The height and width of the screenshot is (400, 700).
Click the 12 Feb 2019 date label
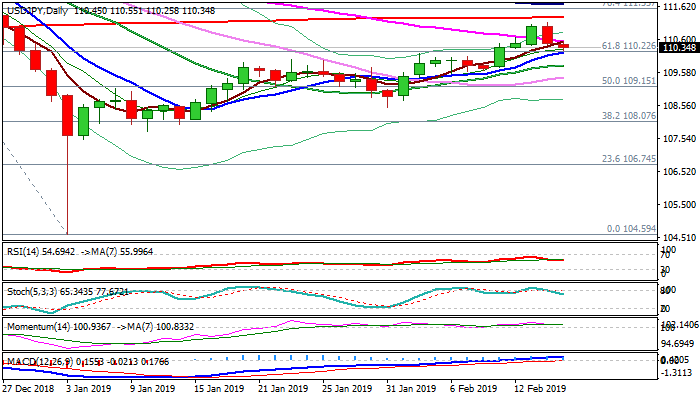(539, 389)
